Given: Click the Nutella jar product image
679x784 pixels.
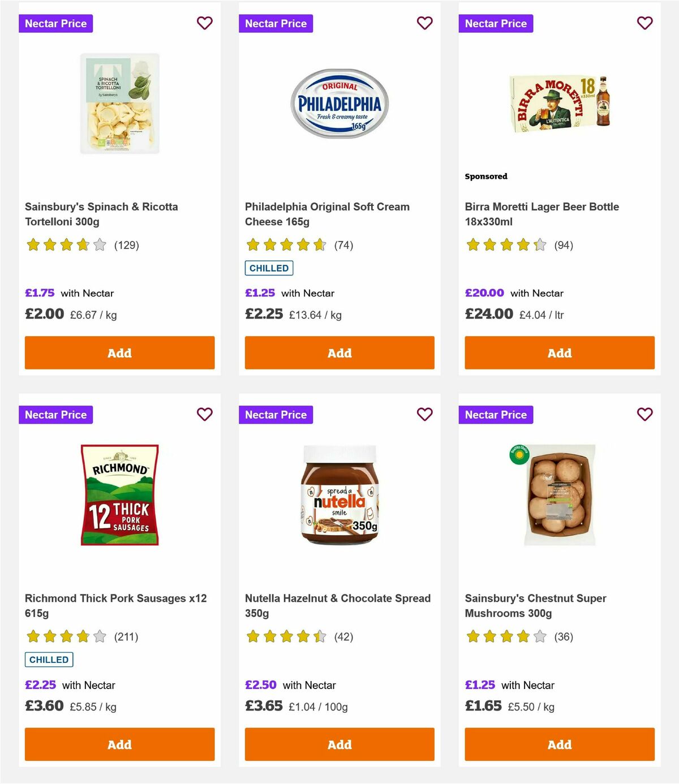Looking at the screenshot, I should point(339,494).
